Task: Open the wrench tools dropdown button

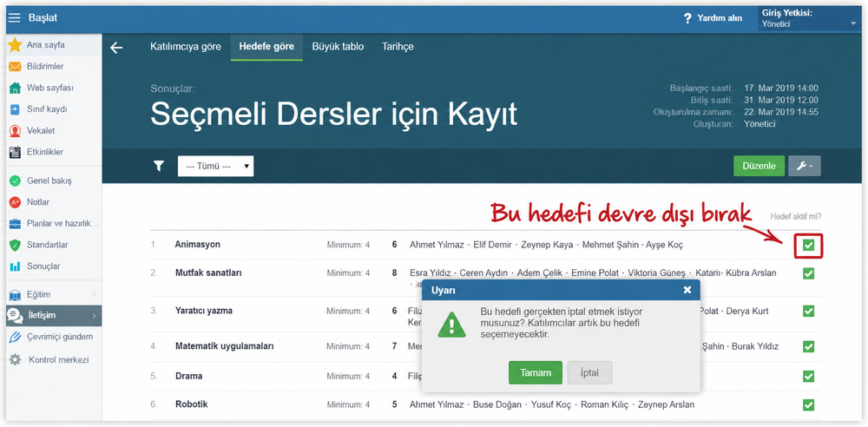Action: (805, 166)
